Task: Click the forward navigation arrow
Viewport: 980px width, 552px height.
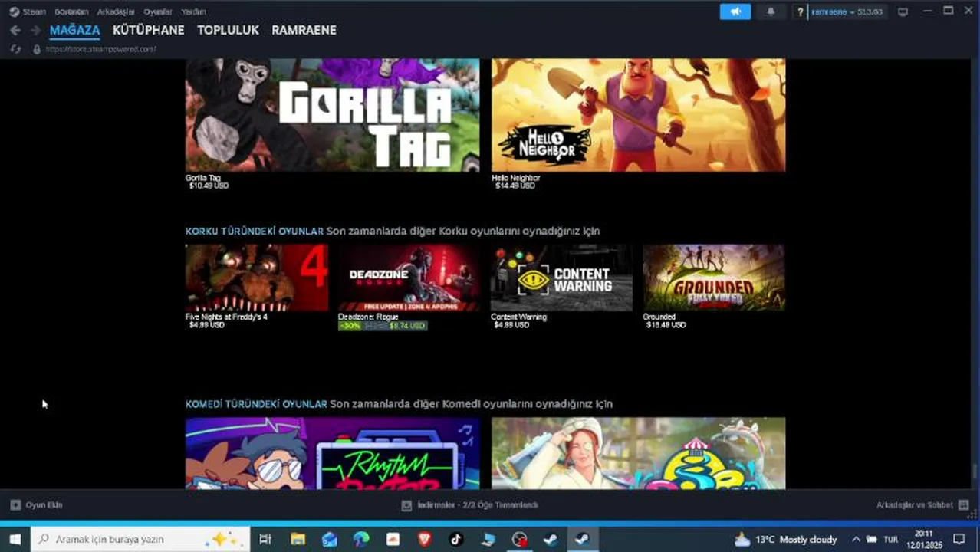Action: click(x=35, y=30)
